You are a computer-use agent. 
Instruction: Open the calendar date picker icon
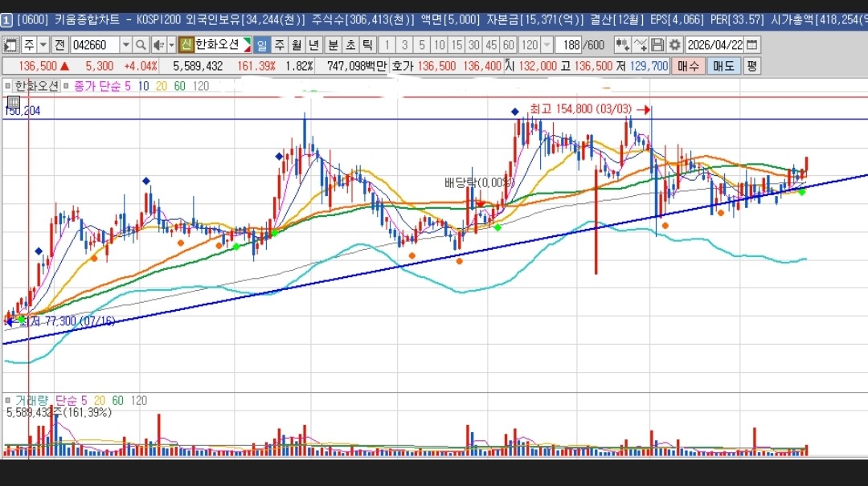(x=752, y=45)
